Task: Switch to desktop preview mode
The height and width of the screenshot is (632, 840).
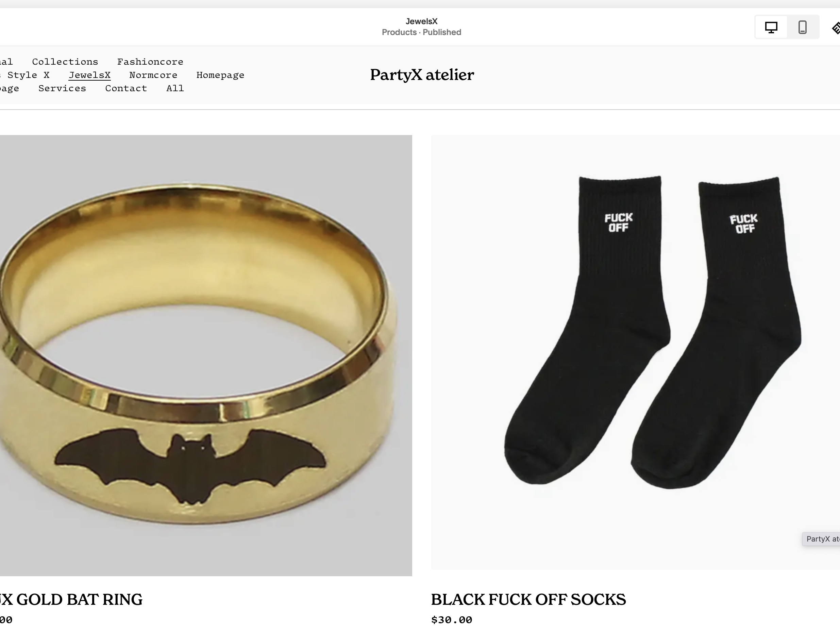Action: [x=771, y=27]
